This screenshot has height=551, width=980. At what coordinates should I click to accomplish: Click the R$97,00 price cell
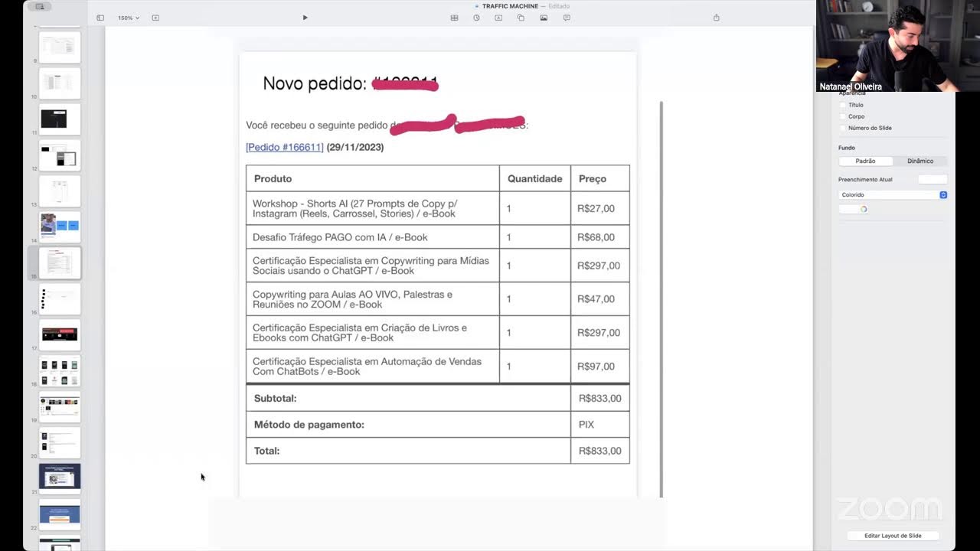[599, 366]
